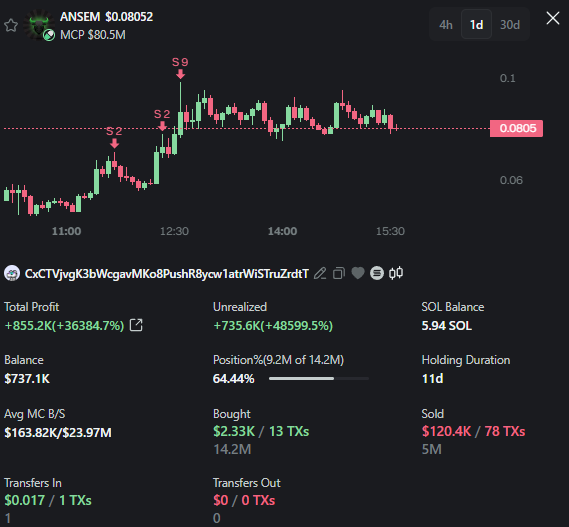Image resolution: width=569 pixels, height=527 pixels.
Task: Click the wallet avatar icon
Action: point(12,273)
